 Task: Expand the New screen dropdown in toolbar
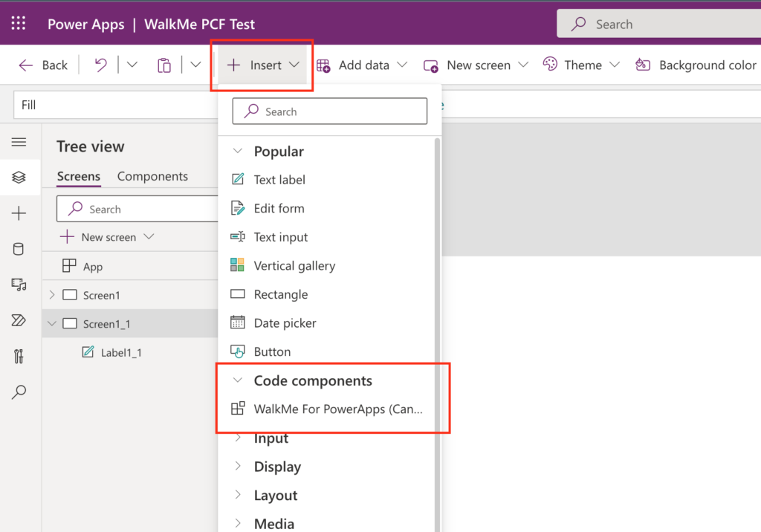tap(525, 65)
